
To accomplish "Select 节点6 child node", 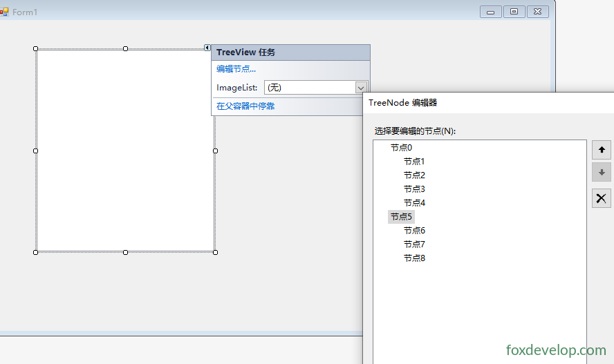I will pos(414,230).
